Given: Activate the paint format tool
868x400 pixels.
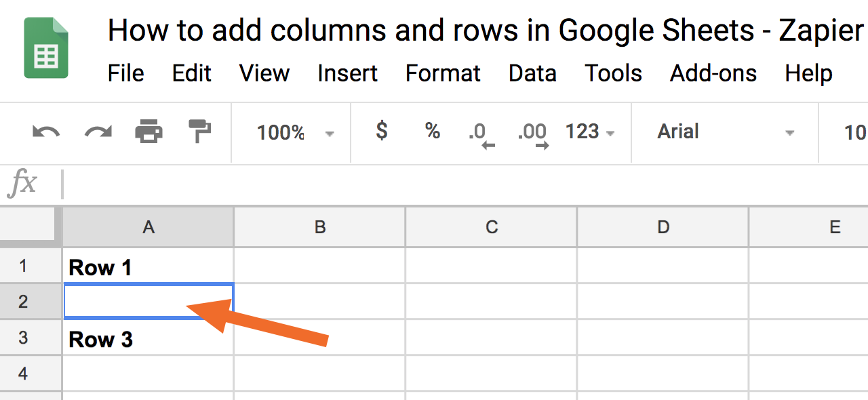Looking at the screenshot, I should click(x=199, y=131).
